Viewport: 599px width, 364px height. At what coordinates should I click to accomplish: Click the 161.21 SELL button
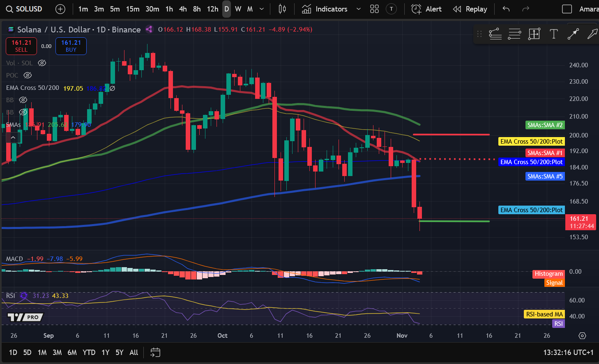tap(21, 46)
